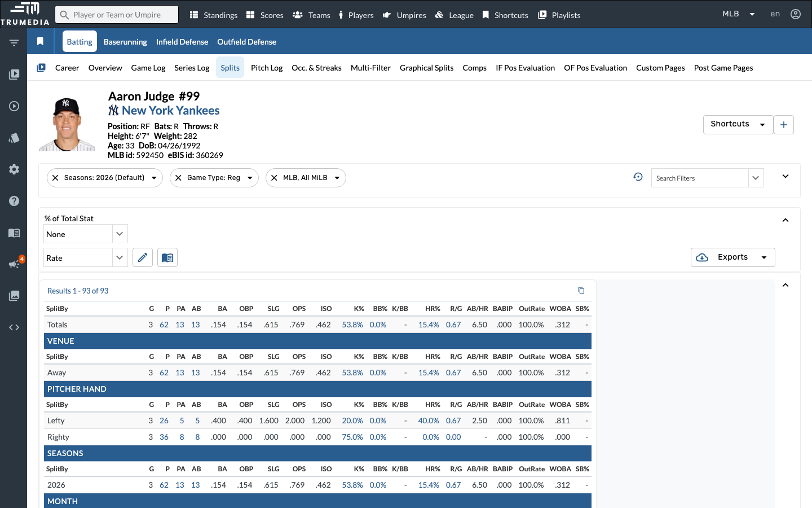812x508 pixels.
Task: Open the Playlists menu
Action: [x=559, y=15]
